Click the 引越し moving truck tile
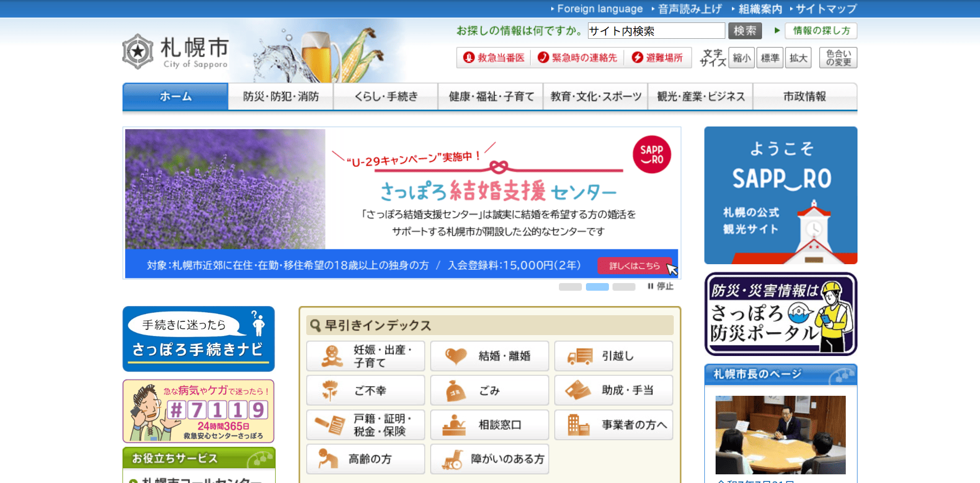 click(614, 356)
